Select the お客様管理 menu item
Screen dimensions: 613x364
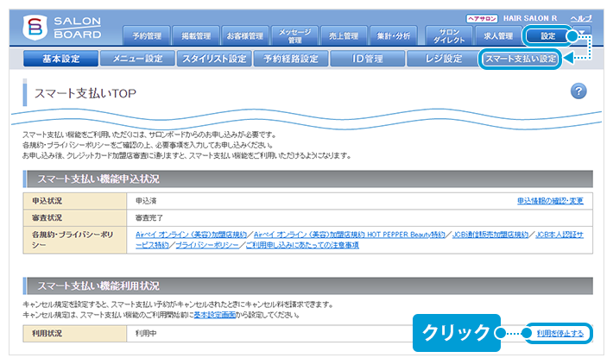[245, 36]
